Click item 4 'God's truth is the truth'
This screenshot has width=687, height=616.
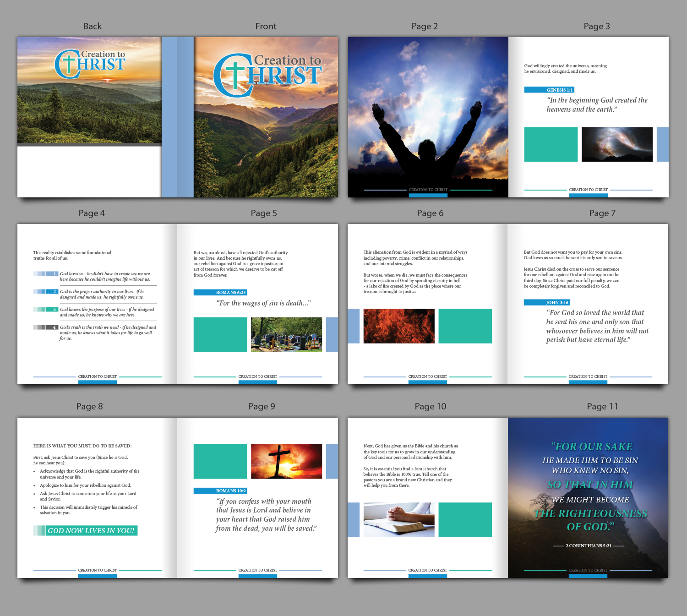pyautogui.click(x=108, y=333)
